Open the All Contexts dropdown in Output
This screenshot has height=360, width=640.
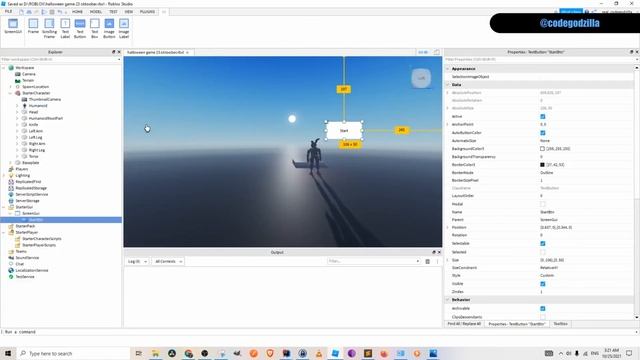point(168,261)
